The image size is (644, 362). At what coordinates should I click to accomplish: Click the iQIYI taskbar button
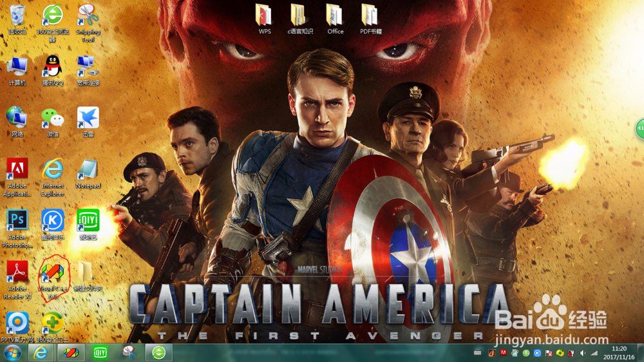[100, 353]
